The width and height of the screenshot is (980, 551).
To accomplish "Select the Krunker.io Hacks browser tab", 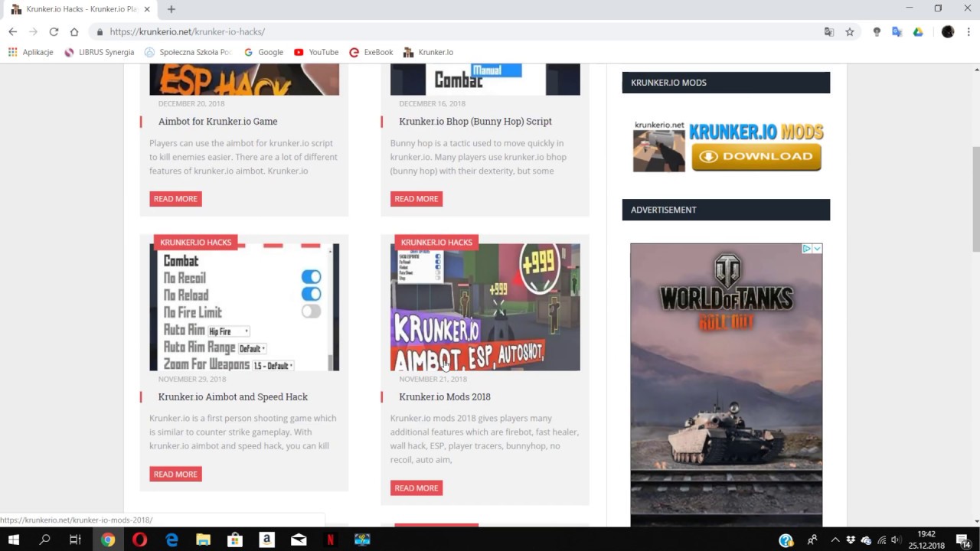I will [x=80, y=9].
